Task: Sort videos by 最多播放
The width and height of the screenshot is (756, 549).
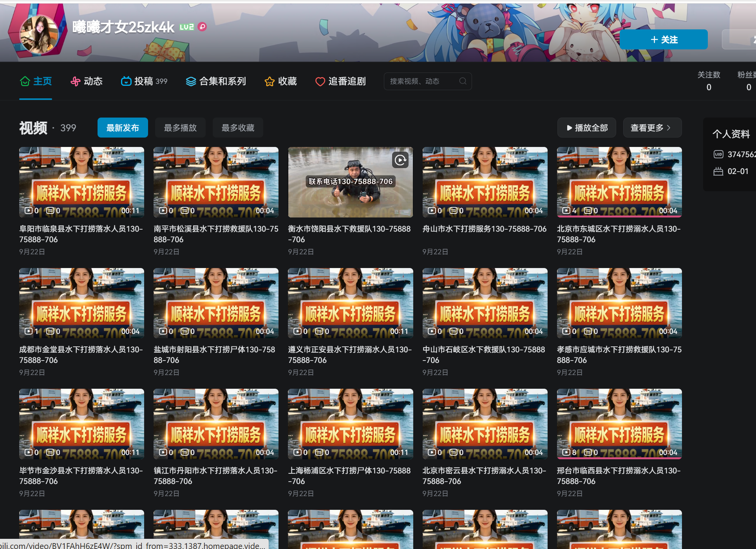Action: pyautogui.click(x=180, y=128)
